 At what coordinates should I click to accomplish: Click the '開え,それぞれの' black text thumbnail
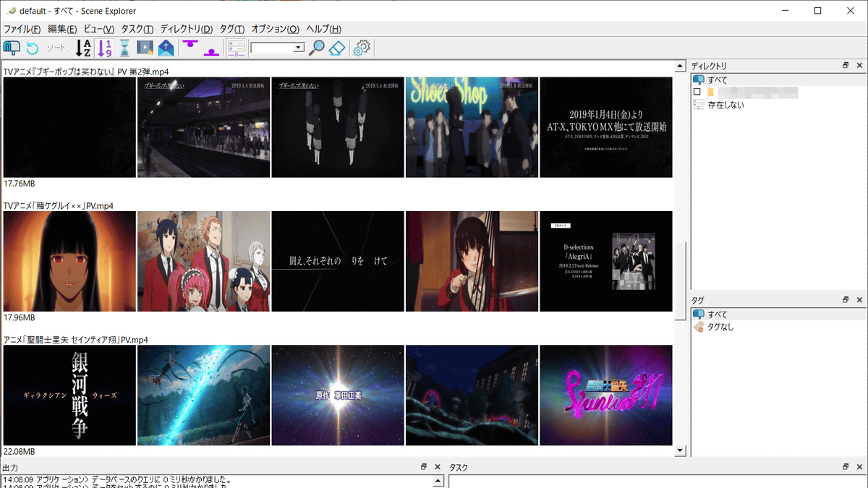point(338,261)
